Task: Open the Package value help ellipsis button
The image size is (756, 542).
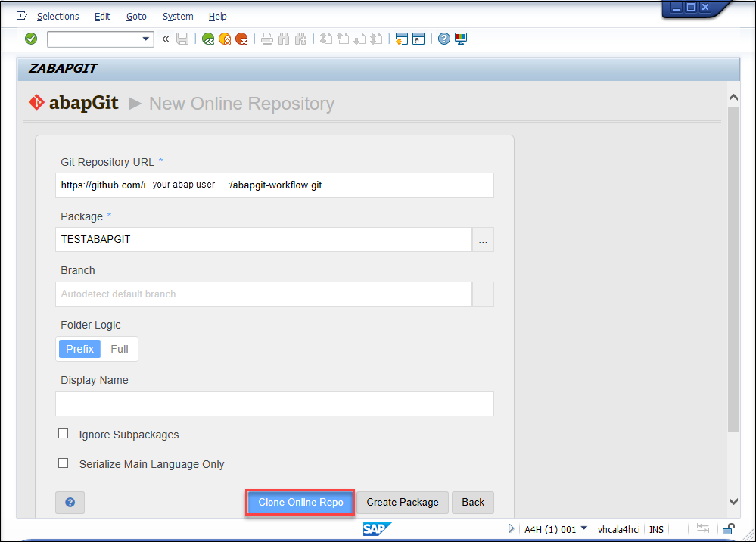Action: pos(483,240)
